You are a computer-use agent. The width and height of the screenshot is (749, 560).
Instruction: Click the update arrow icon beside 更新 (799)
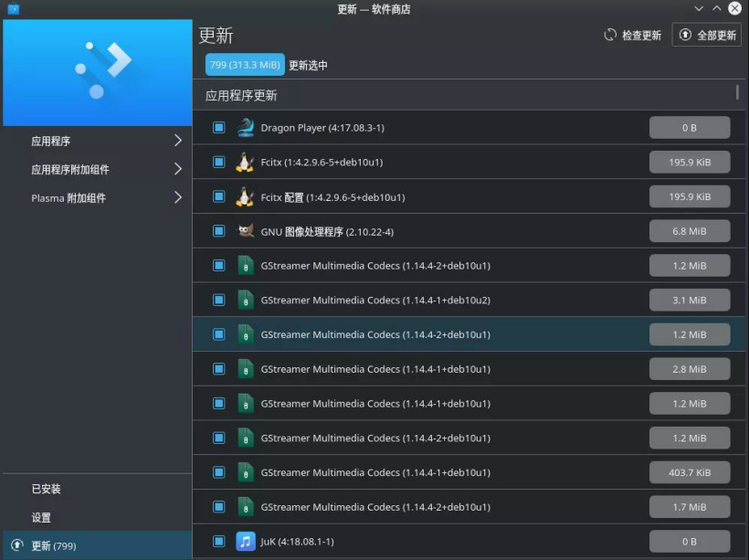[17, 545]
